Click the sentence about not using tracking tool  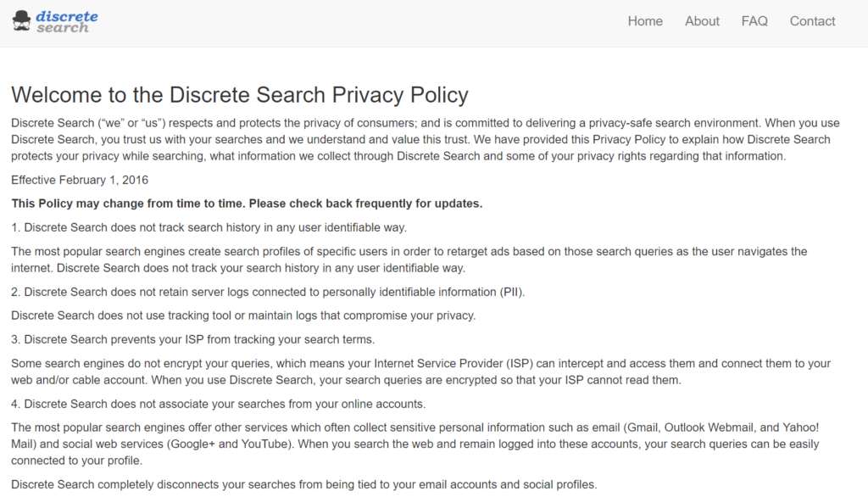point(243,316)
